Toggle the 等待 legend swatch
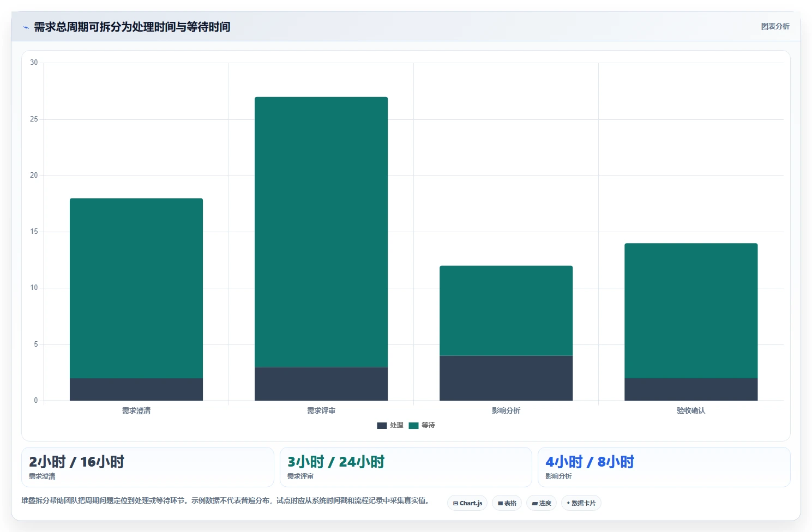This screenshot has height=532, width=812. (413, 425)
